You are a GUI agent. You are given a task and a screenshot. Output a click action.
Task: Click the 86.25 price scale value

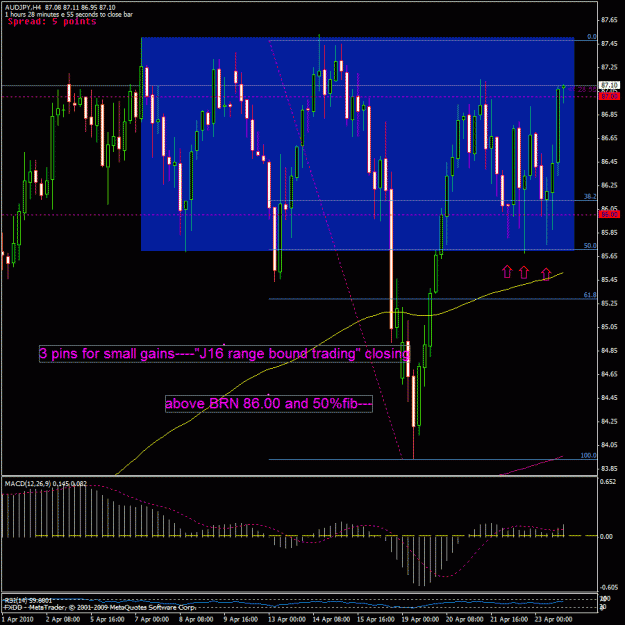609,185
